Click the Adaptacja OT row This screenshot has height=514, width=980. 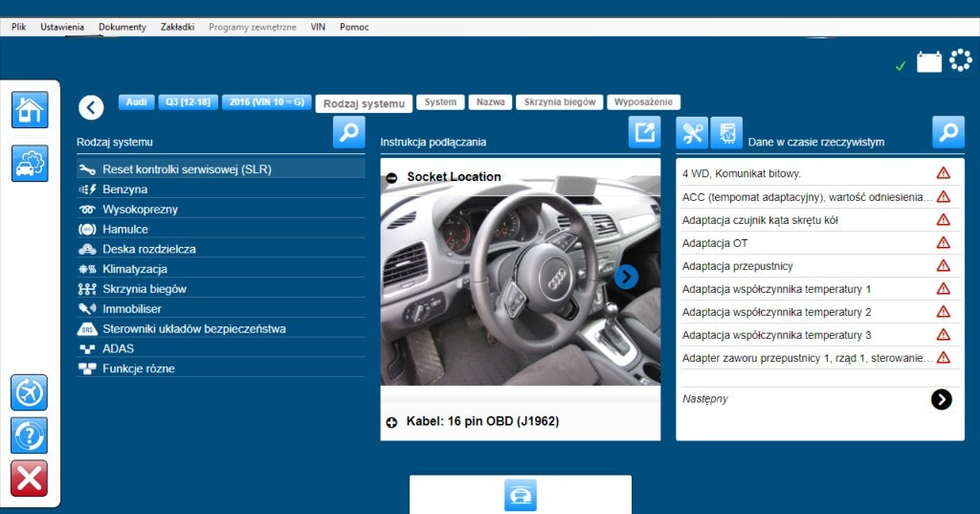pos(819,242)
